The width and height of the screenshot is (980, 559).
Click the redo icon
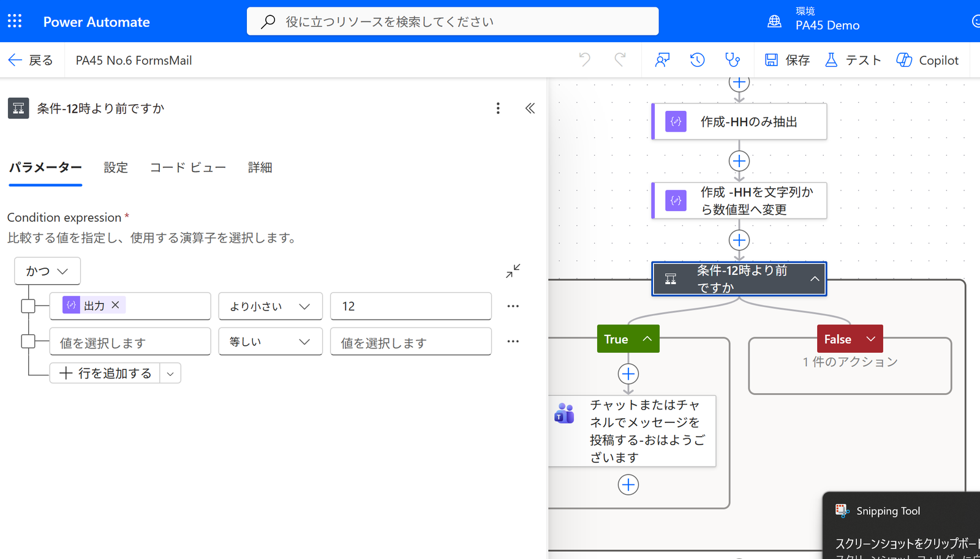pyautogui.click(x=620, y=60)
